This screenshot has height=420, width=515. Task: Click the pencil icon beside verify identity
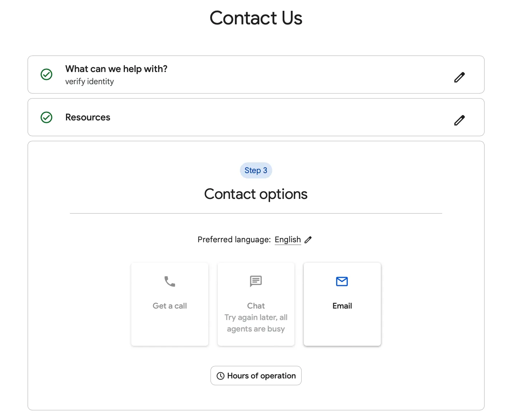(x=459, y=77)
